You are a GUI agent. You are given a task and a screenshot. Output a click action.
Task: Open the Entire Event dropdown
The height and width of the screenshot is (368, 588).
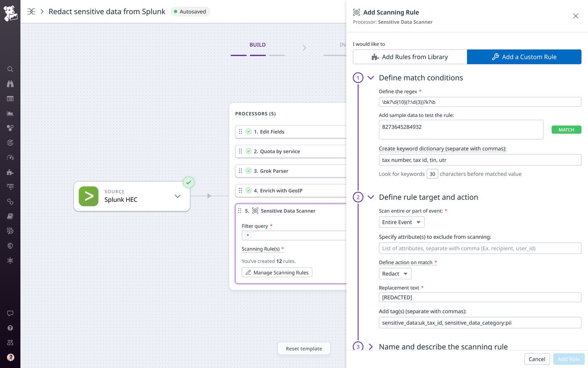tap(401, 222)
